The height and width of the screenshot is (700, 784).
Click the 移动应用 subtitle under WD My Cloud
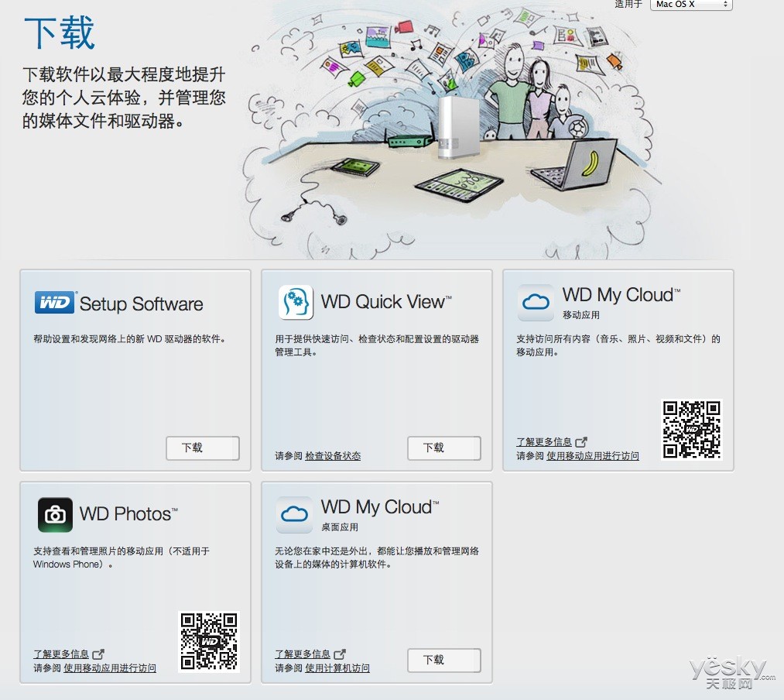pyautogui.click(x=580, y=314)
